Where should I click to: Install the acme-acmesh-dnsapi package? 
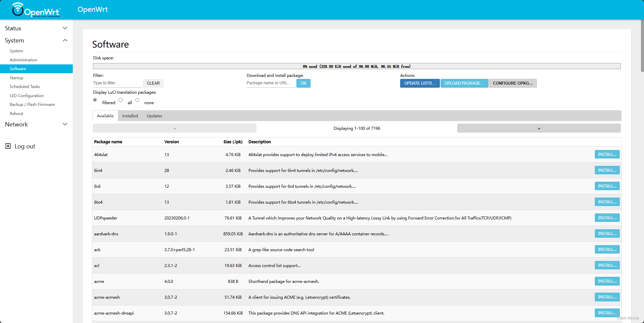(x=607, y=313)
